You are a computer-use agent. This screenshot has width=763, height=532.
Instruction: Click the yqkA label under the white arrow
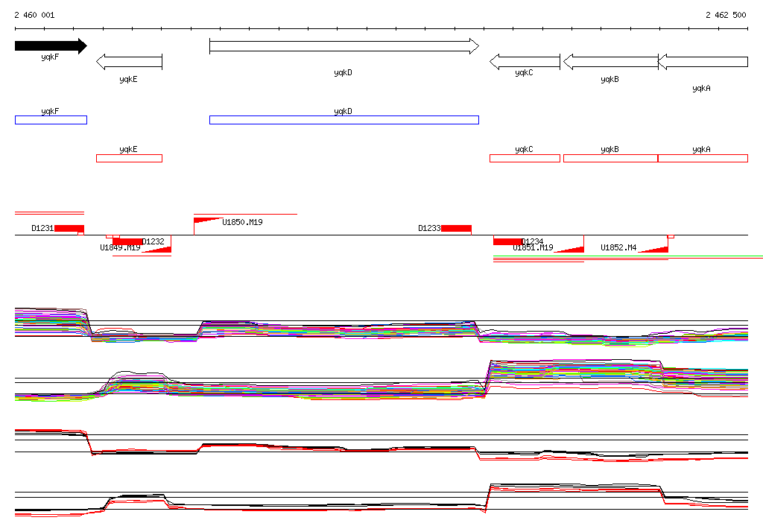coord(701,89)
